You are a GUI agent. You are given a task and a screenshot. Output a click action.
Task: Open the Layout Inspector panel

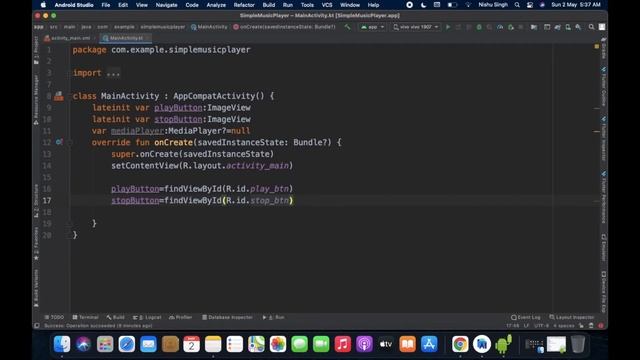[572, 317]
